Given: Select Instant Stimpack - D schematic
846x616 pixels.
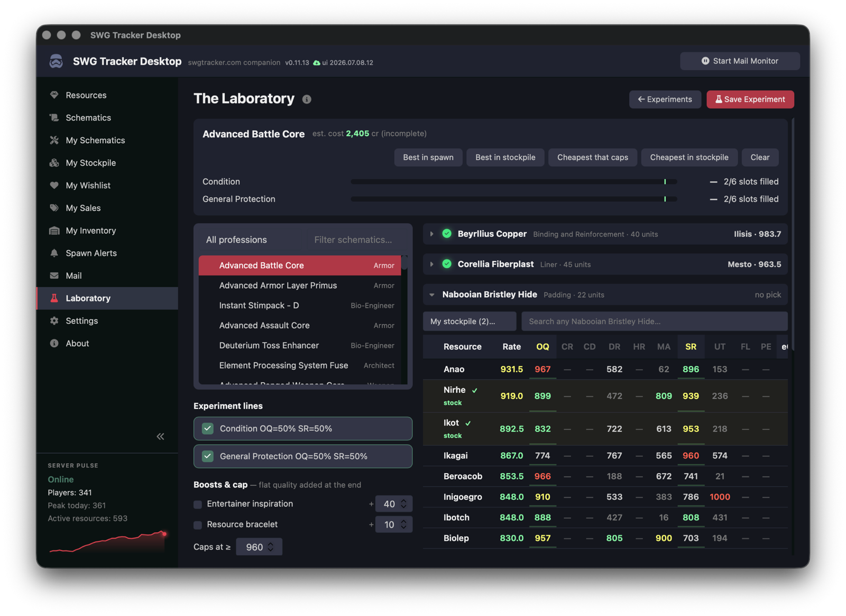Looking at the screenshot, I should tap(300, 306).
